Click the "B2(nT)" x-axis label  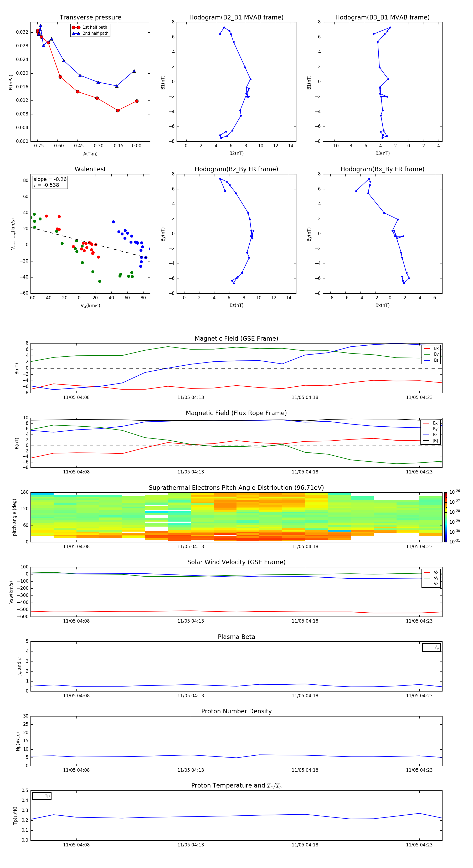[236, 153]
